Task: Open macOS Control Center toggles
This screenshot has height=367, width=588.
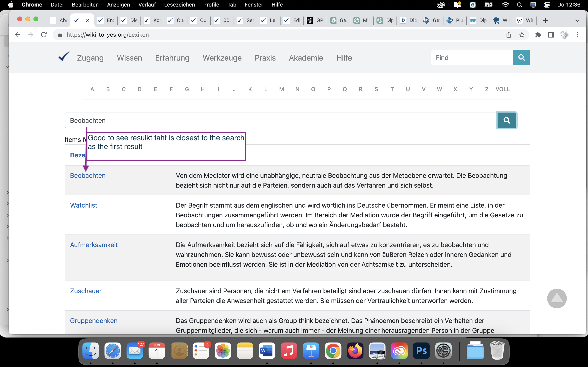Action: [x=547, y=5]
